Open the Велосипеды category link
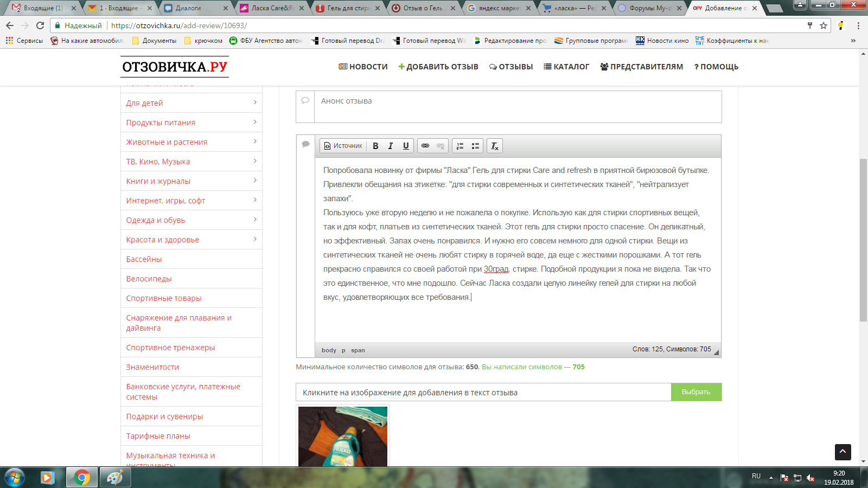The height and width of the screenshot is (488, 868). pos(149,279)
